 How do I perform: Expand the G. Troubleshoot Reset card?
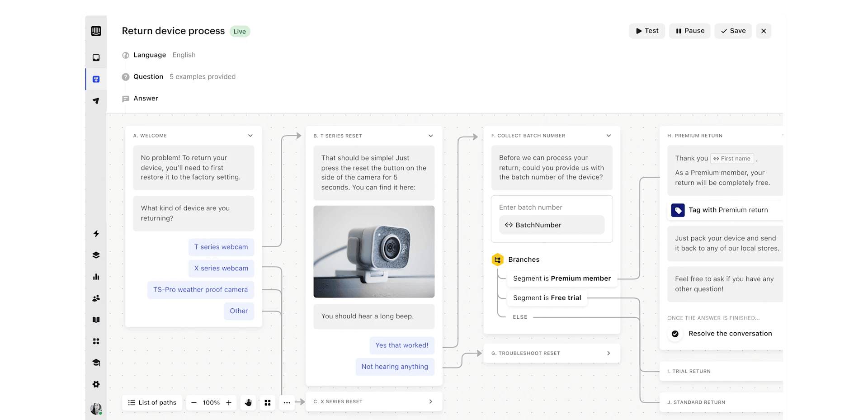pos(552,353)
